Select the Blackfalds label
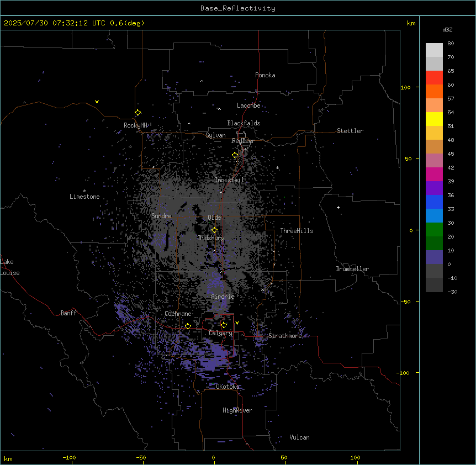The width and height of the screenshot is (476, 465). tap(244, 123)
